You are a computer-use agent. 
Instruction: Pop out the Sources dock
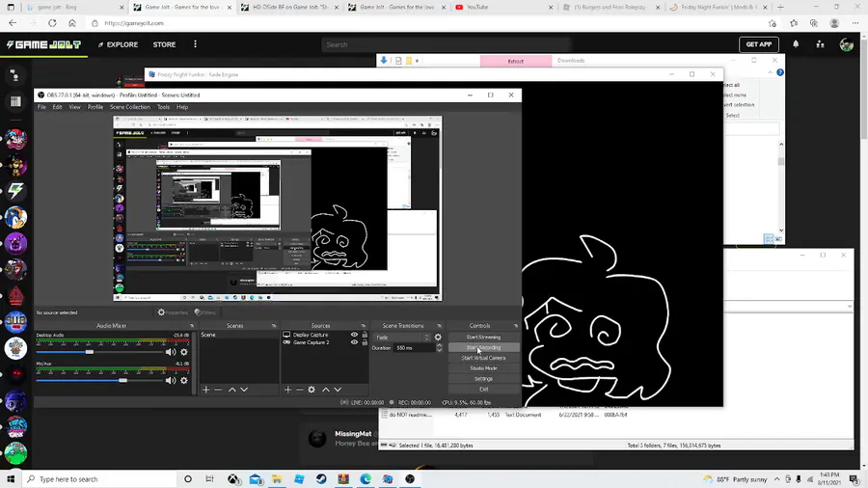[364, 326]
